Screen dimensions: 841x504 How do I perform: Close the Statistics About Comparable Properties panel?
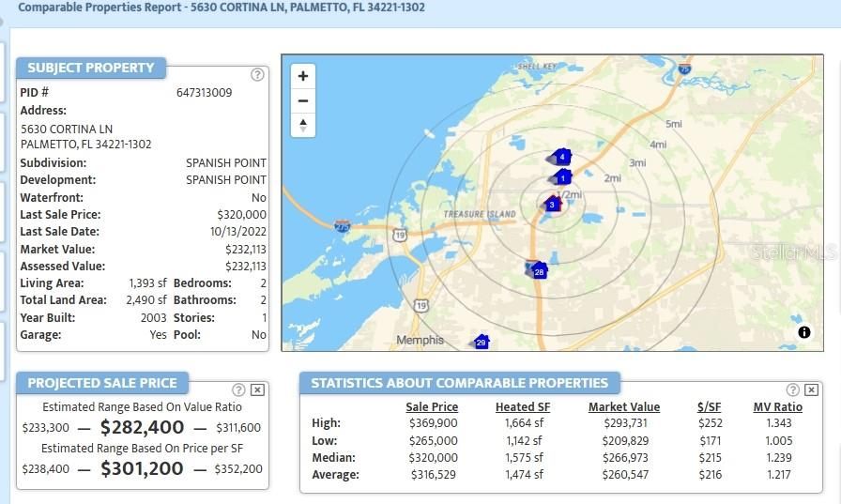[x=811, y=389]
